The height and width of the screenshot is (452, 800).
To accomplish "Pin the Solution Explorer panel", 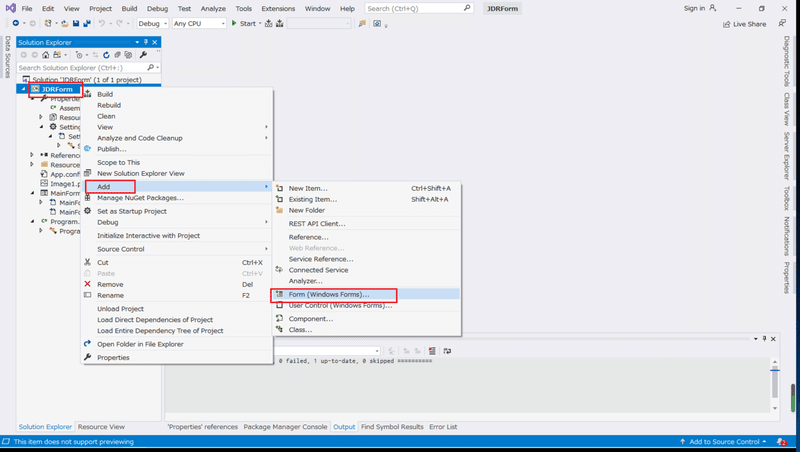I will [146, 42].
